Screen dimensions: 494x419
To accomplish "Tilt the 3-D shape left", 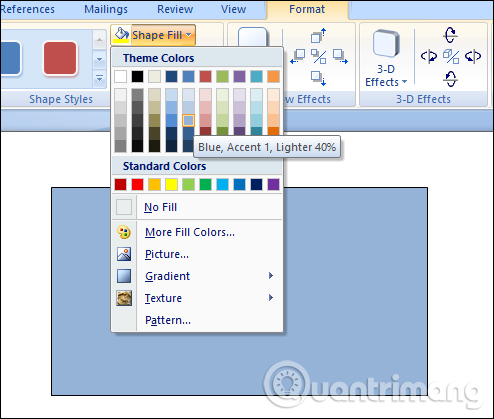I will coord(429,56).
